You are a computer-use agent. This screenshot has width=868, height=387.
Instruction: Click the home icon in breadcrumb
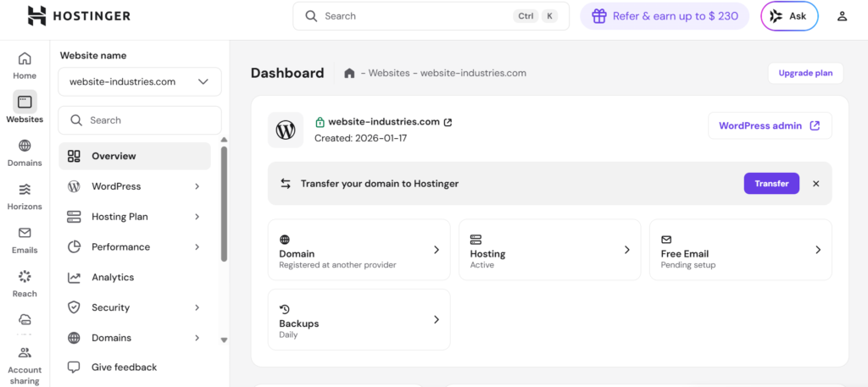[x=349, y=74]
